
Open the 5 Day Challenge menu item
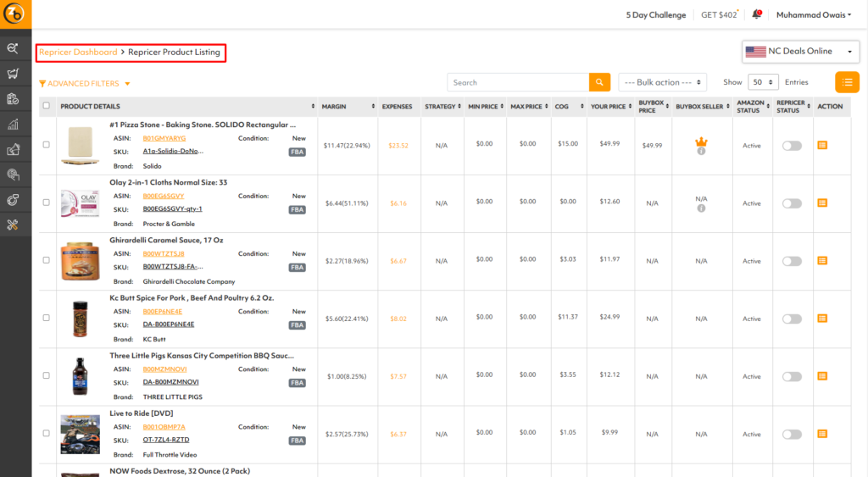(655, 15)
